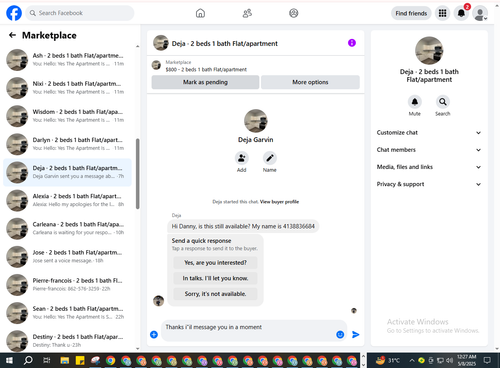
Task: Open the Jose conversation
Action: (67, 257)
